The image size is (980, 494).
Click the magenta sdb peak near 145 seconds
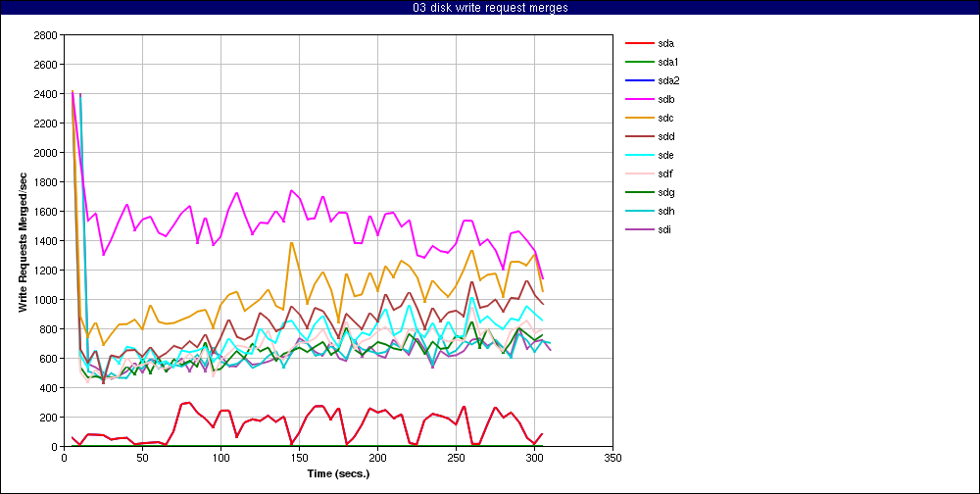291,190
